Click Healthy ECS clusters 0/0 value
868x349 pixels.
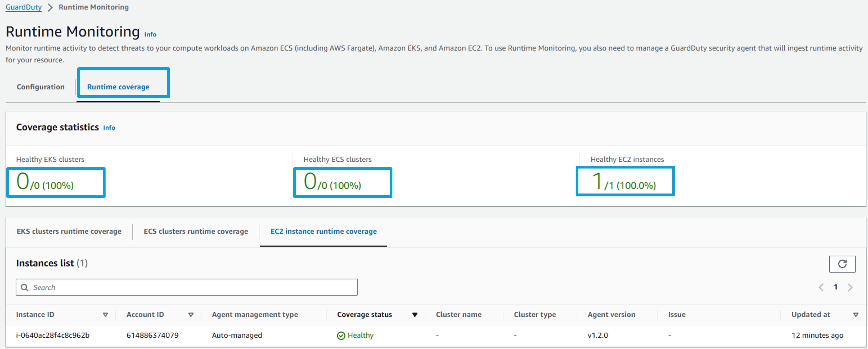pyautogui.click(x=332, y=181)
